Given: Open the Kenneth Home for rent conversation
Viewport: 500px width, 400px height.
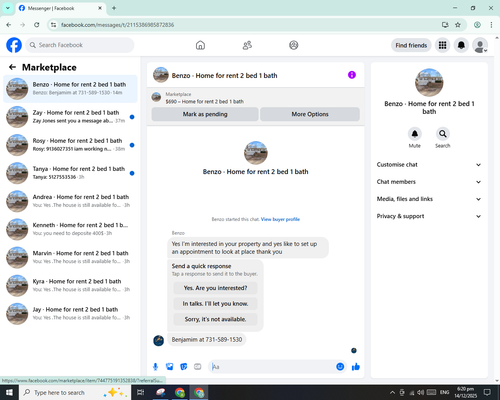Looking at the screenshot, I should point(70,229).
